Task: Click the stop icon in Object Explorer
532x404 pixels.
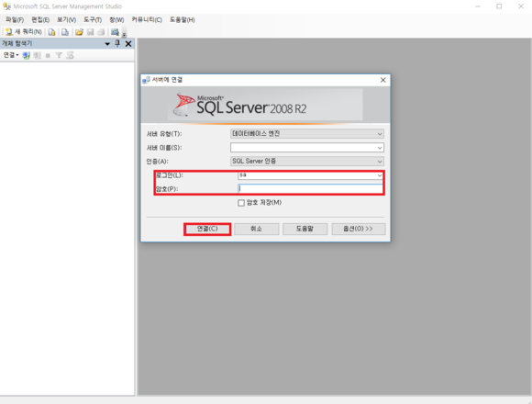Action: click(48, 55)
